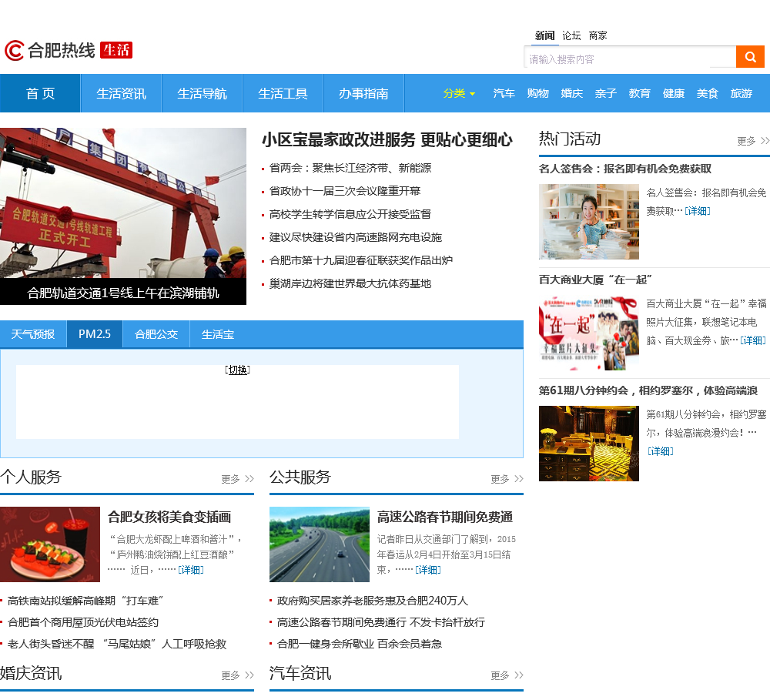
Task: Go to the 汽车 category
Action: click(x=504, y=93)
